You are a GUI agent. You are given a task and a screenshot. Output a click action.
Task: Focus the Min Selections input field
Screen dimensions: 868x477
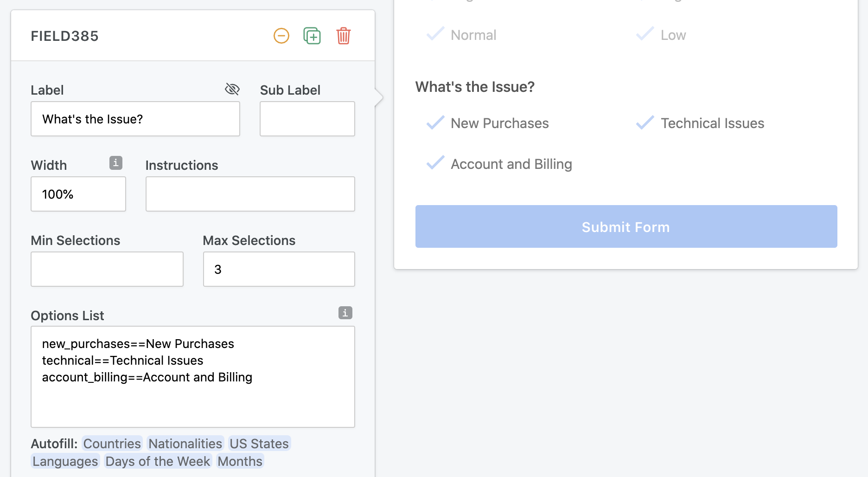pyautogui.click(x=107, y=269)
